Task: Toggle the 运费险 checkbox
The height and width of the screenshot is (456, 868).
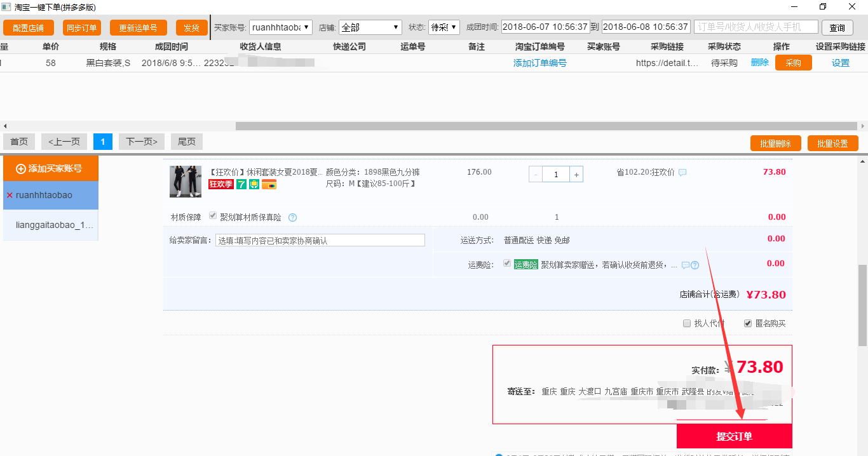Action: coord(507,264)
